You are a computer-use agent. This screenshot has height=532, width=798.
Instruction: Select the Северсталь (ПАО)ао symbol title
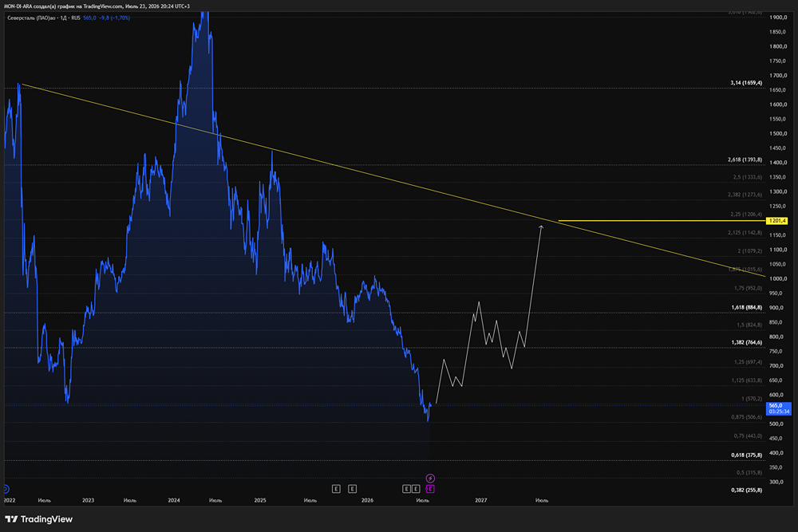click(x=31, y=18)
